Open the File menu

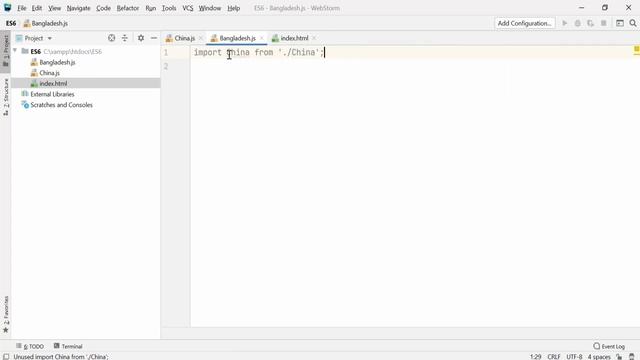tap(22, 8)
